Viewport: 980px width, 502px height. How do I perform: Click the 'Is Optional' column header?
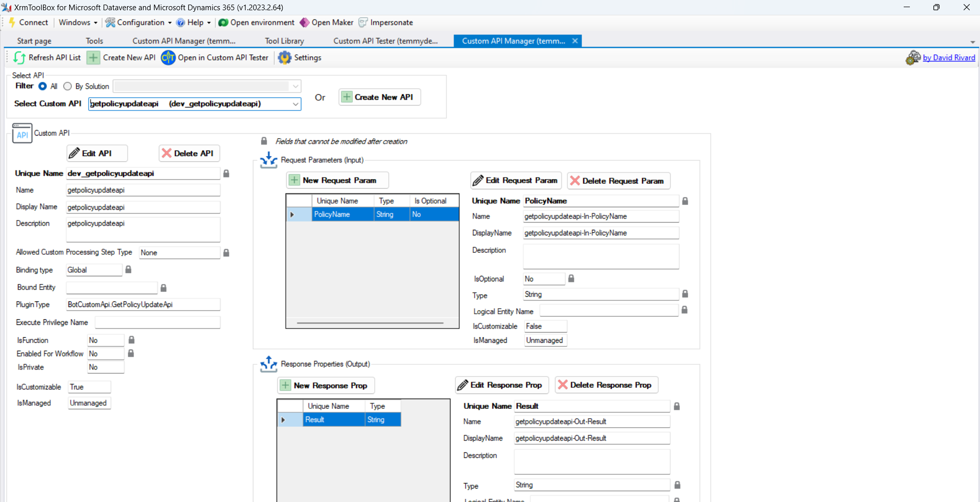coord(434,201)
